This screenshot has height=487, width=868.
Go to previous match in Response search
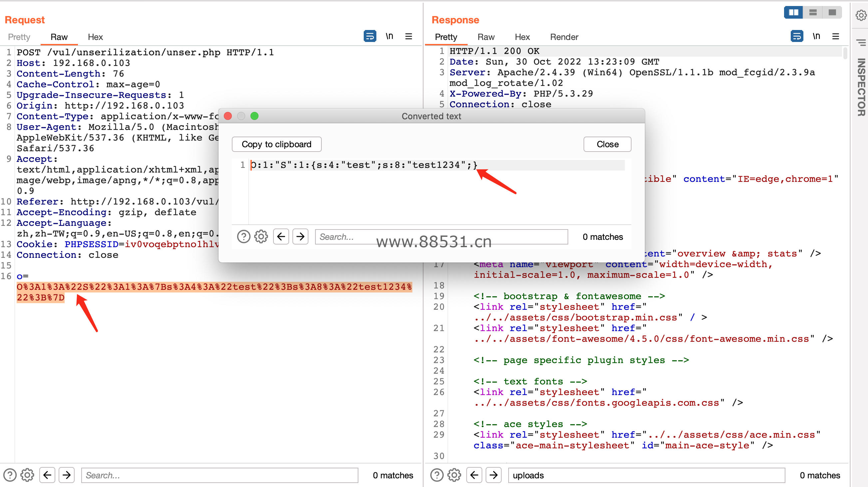point(474,475)
